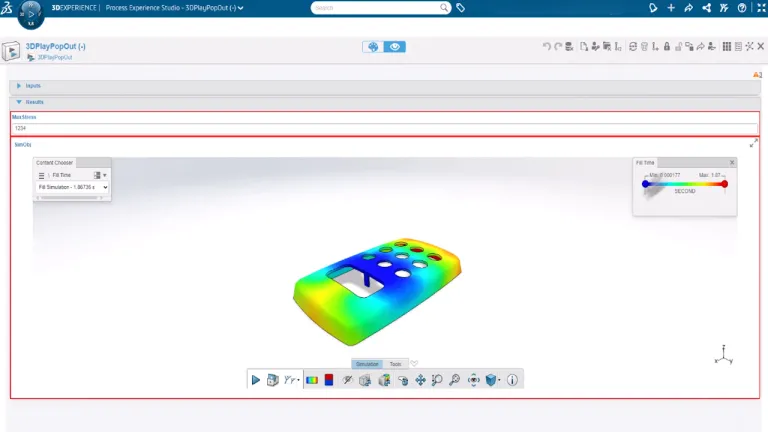Select the rotate view hand icon
768x432 pixels.
pyautogui.click(x=403, y=380)
